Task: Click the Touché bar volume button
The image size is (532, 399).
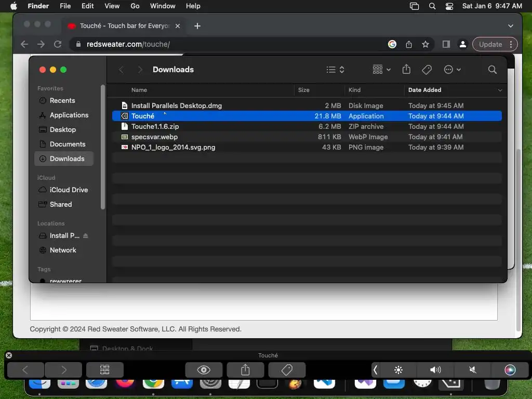Action: tap(435, 370)
